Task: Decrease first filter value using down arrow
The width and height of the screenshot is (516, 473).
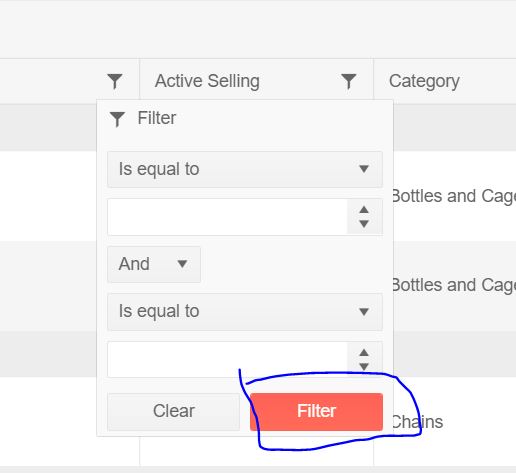Action: tap(364, 224)
